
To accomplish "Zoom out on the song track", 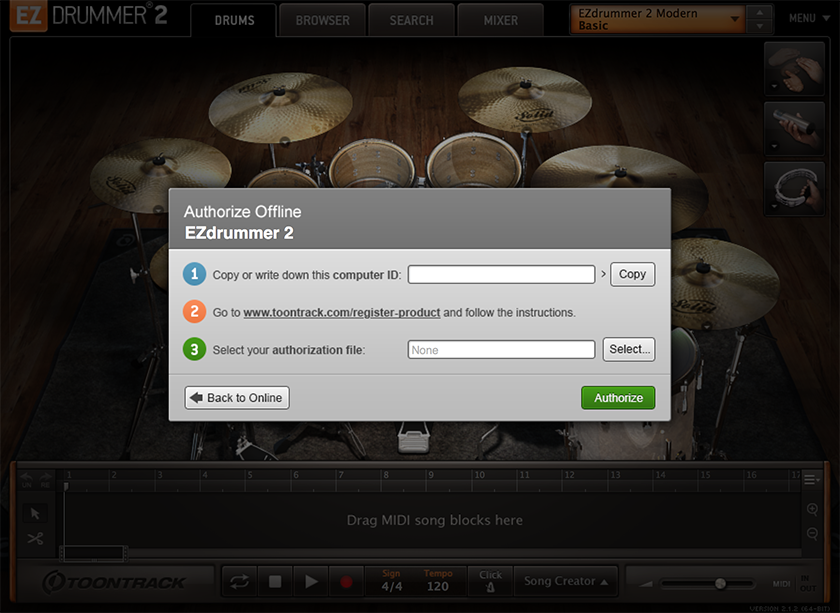I will [x=812, y=533].
